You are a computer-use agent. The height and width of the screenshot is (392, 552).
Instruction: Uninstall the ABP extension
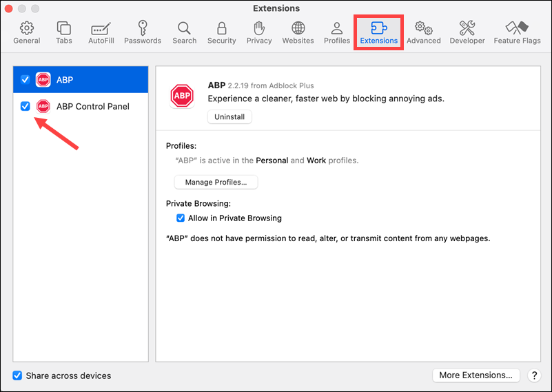(229, 117)
